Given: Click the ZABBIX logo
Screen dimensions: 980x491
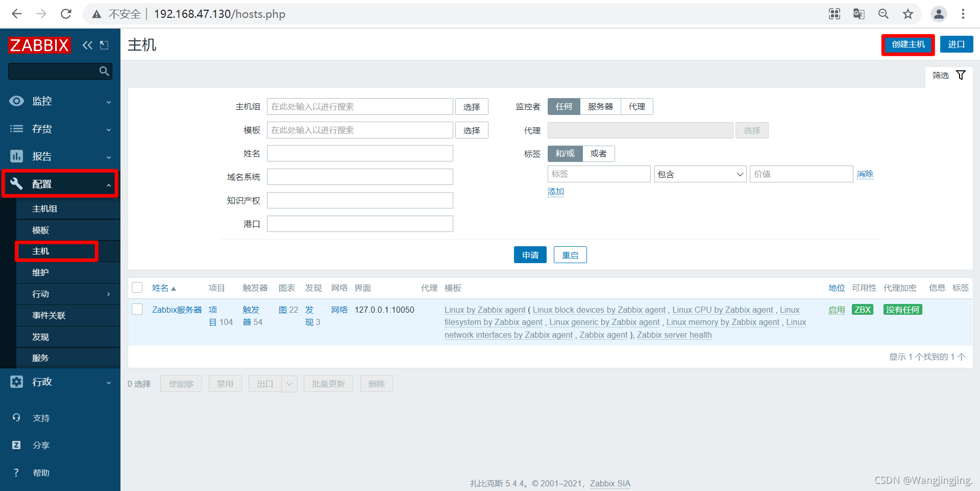Looking at the screenshot, I should pyautogui.click(x=39, y=45).
